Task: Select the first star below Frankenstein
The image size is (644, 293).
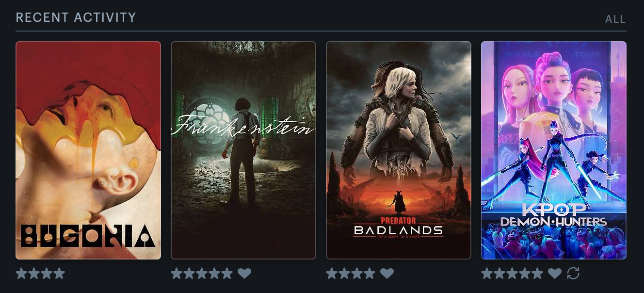Action: [177, 274]
